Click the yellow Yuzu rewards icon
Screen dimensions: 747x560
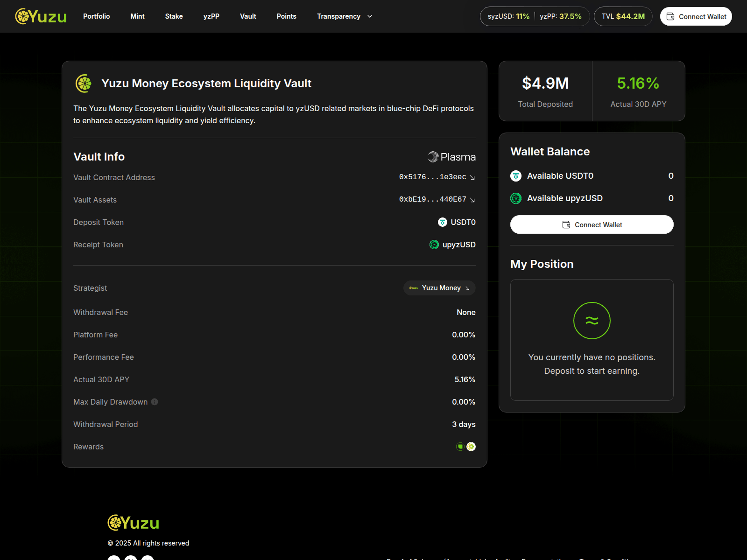[471, 447]
